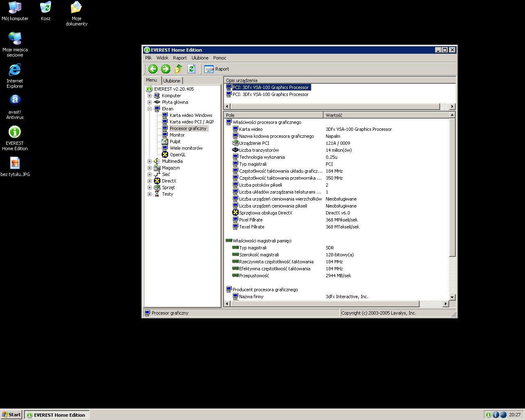Expand the Komputer tree node
The width and height of the screenshot is (525, 420).
[150, 96]
